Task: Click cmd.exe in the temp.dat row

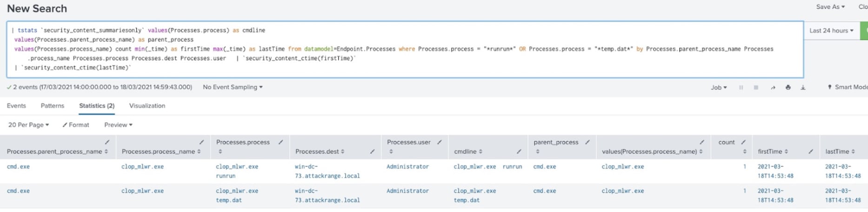Action: [18, 191]
